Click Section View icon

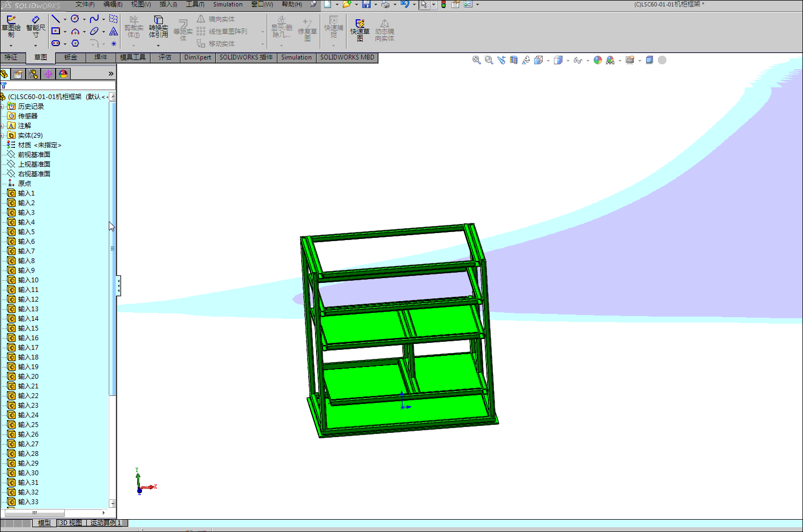(x=514, y=60)
